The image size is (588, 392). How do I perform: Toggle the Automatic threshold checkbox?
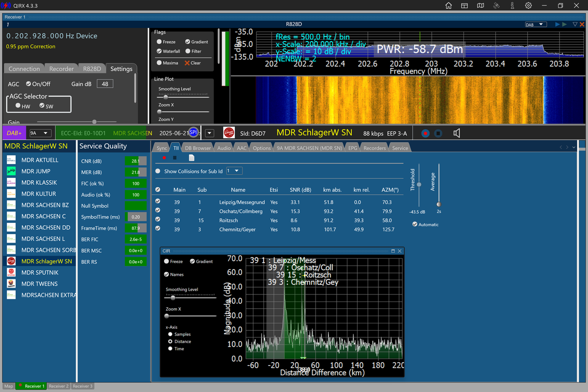415,224
